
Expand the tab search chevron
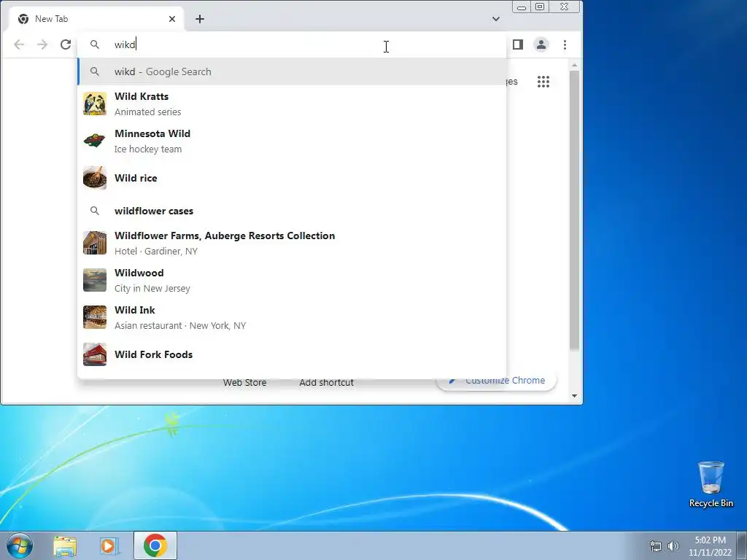tap(496, 19)
